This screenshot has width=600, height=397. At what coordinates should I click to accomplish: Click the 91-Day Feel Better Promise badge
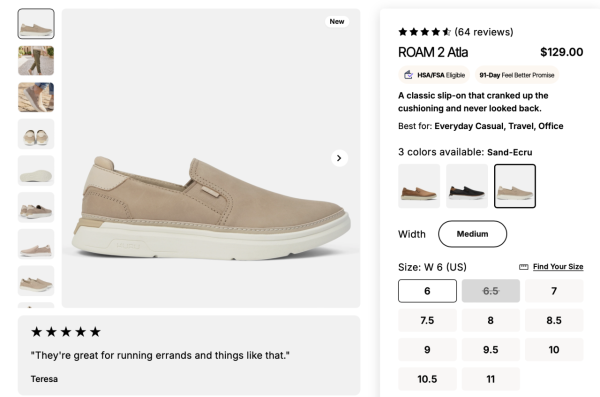517,75
